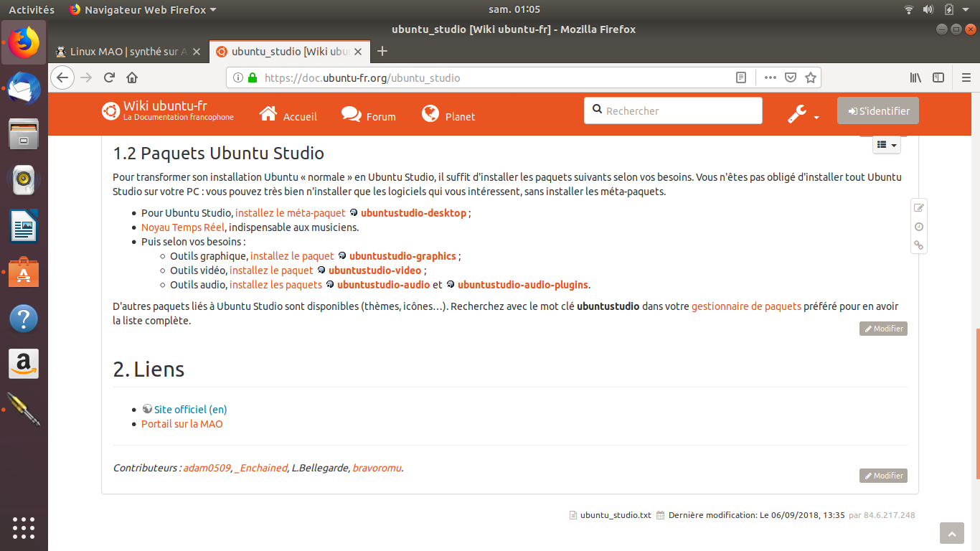Open the Files manager from the dock
Viewport: 980px width, 551px height.
coord(24,135)
